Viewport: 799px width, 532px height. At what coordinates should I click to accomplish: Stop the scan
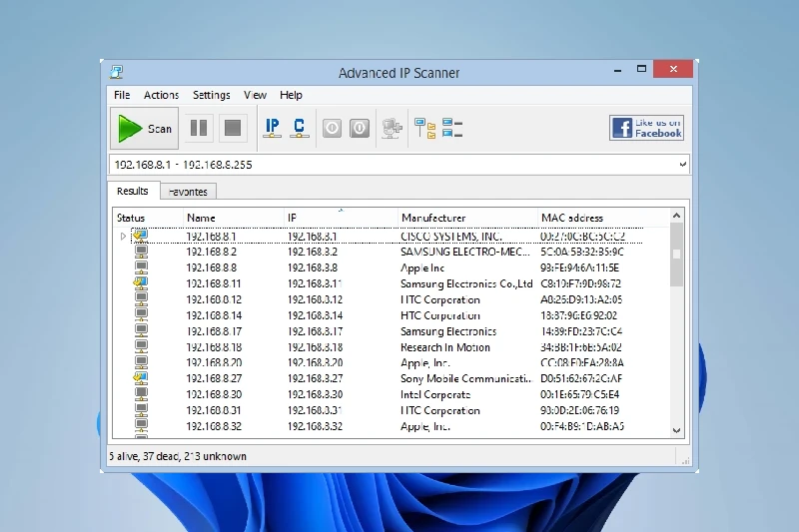[233, 128]
